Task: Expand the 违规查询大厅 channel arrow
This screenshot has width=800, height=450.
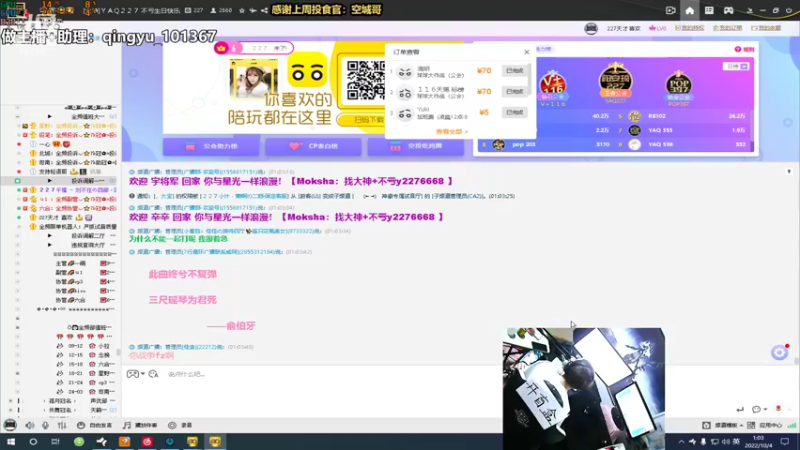Action: pos(49,245)
